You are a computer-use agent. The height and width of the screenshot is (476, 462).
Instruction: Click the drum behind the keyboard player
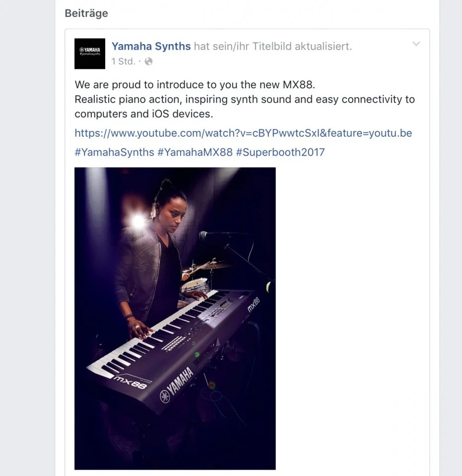coord(194,284)
